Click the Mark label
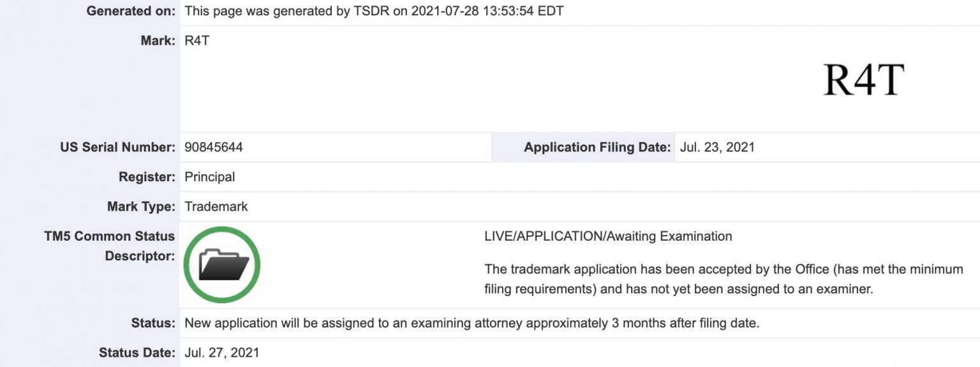 pos(158,41)
